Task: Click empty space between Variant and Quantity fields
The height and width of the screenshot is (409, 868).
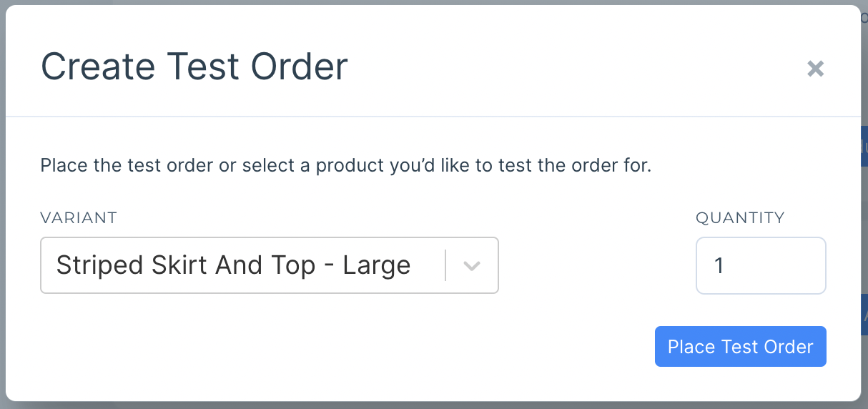Action: coord(597,265)
